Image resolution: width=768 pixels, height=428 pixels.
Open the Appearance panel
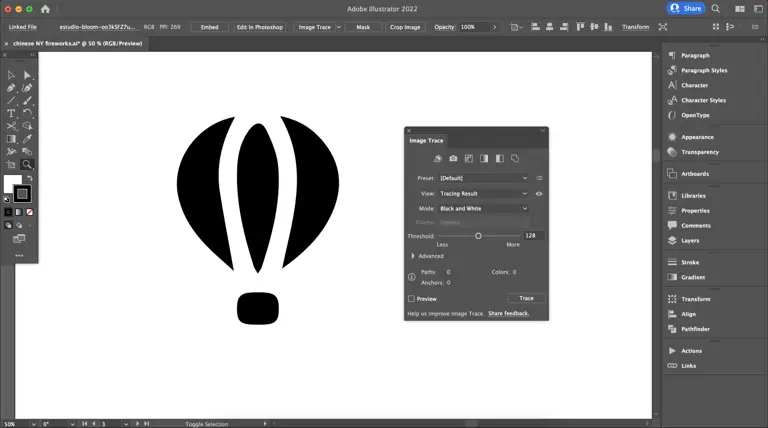(697, 137)
